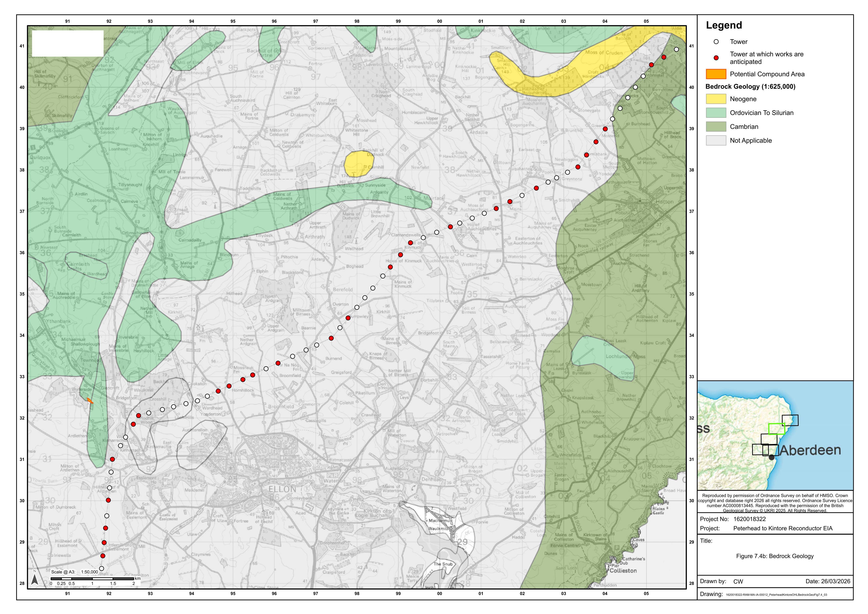Click the Potential Compound Area orange swatch
This screenshot has width=868, height=614.
pos(716,74)
